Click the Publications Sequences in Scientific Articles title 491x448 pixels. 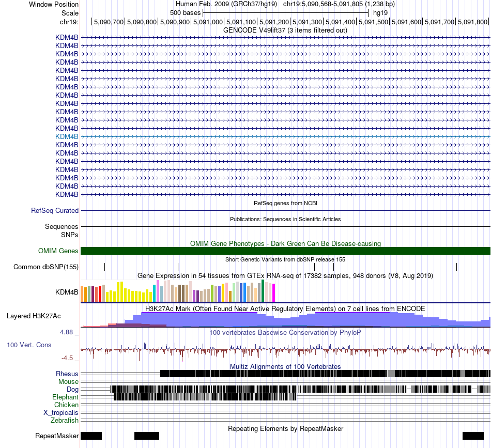[285, 219]
